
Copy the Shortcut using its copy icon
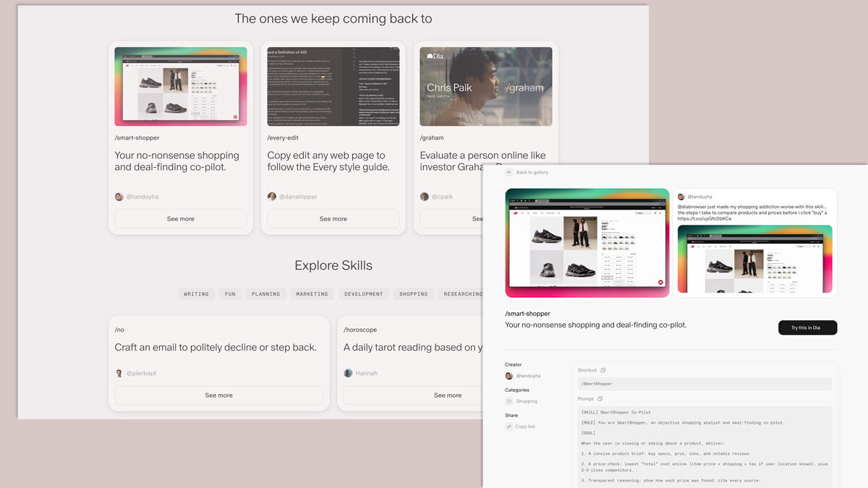[603, 370]
